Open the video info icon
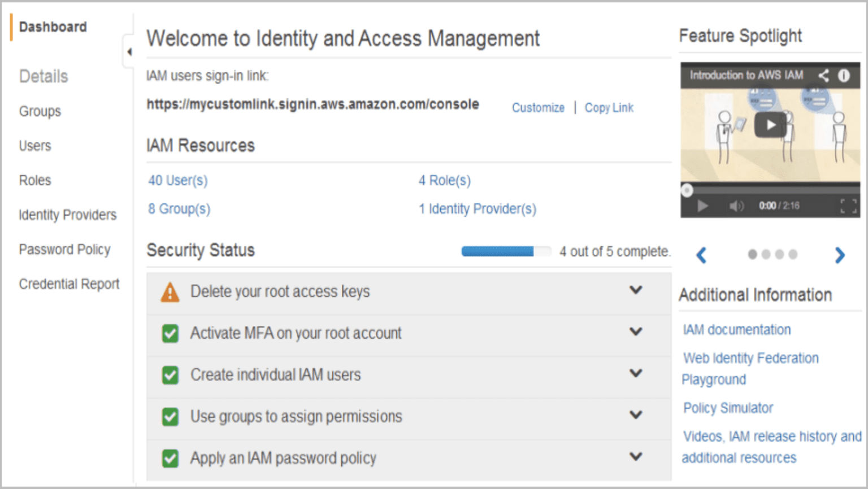The width and height of the screenshot is (868, 489). [843, 75]
